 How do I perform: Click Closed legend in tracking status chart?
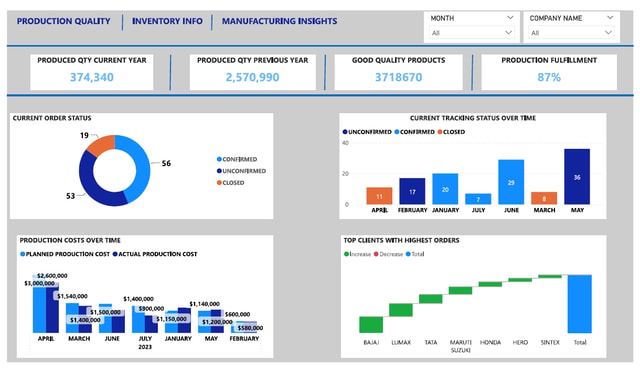click(451, 132)
